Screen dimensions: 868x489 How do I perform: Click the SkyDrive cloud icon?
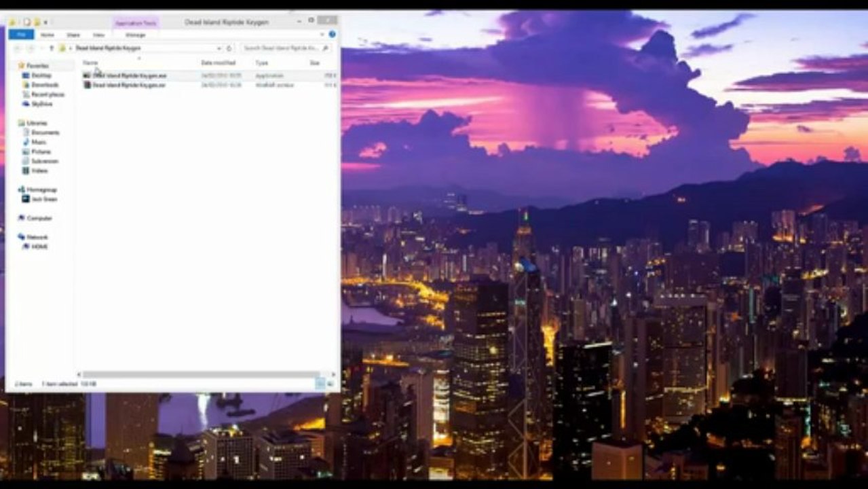pos(26,104)
